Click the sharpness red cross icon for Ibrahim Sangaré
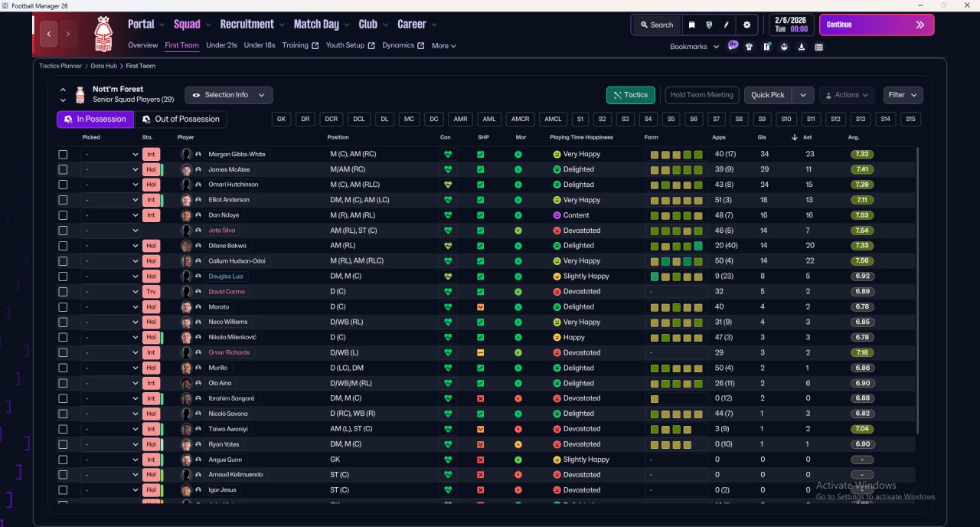 (480, 398)
